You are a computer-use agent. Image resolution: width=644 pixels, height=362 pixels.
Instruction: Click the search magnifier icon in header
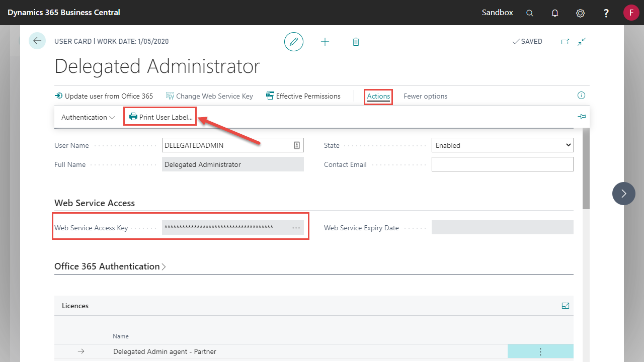pos(530,13)
